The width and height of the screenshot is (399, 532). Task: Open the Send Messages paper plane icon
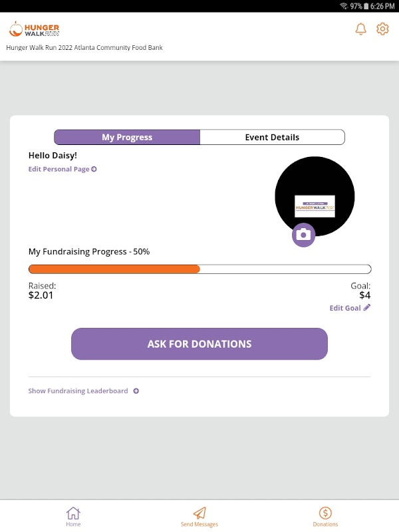click(199, 513)
